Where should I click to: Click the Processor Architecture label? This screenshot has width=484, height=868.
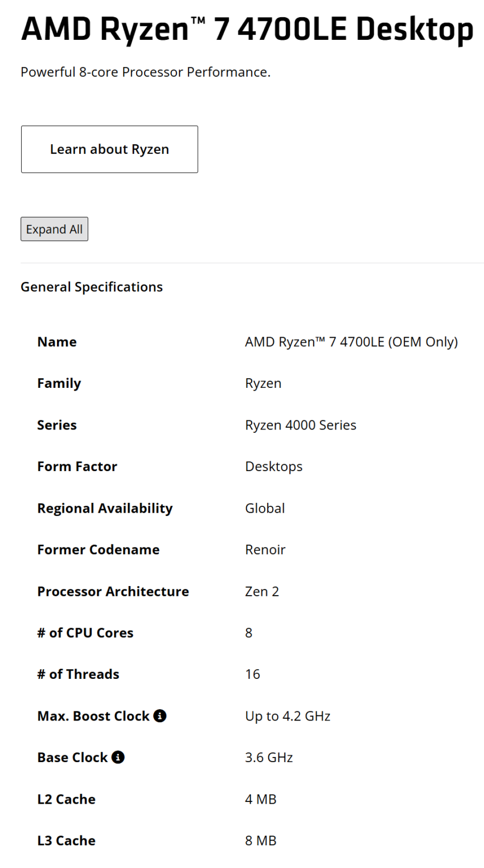[x=113, y=591]
